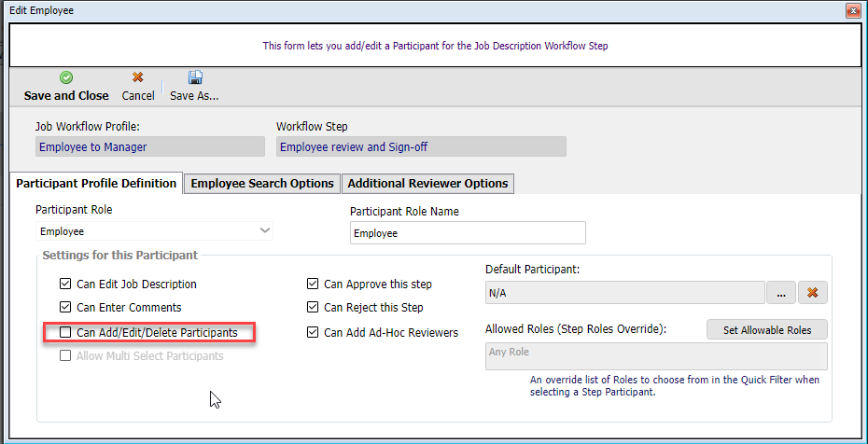This screenshot has width=868, height=444.
Task: Disable Can Add Ad-Hoc Reviewers checkbox
Action: [x=314, y=332]
